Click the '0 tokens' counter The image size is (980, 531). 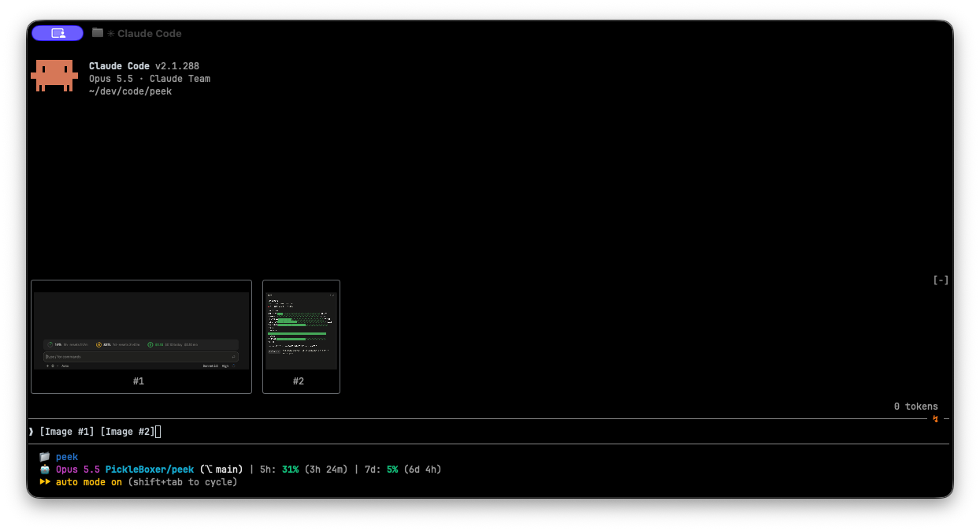point(915,407)
